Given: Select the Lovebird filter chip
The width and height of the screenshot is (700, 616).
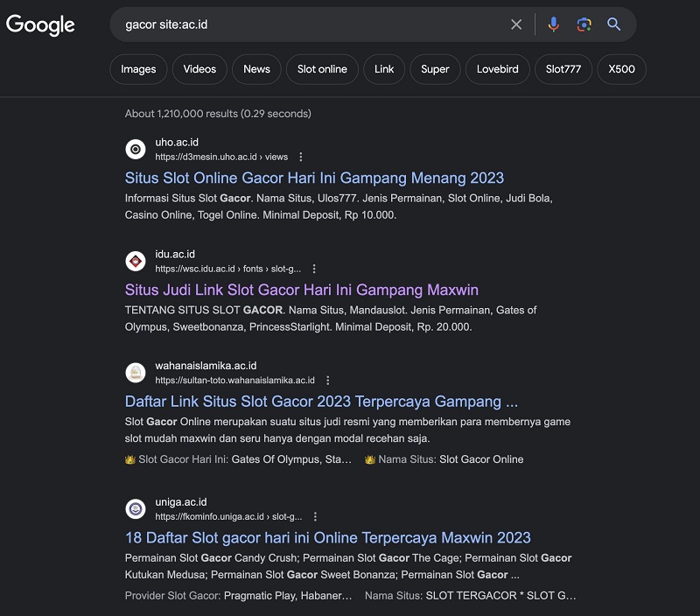Looking at the screenshot, I should coord(498,69).
